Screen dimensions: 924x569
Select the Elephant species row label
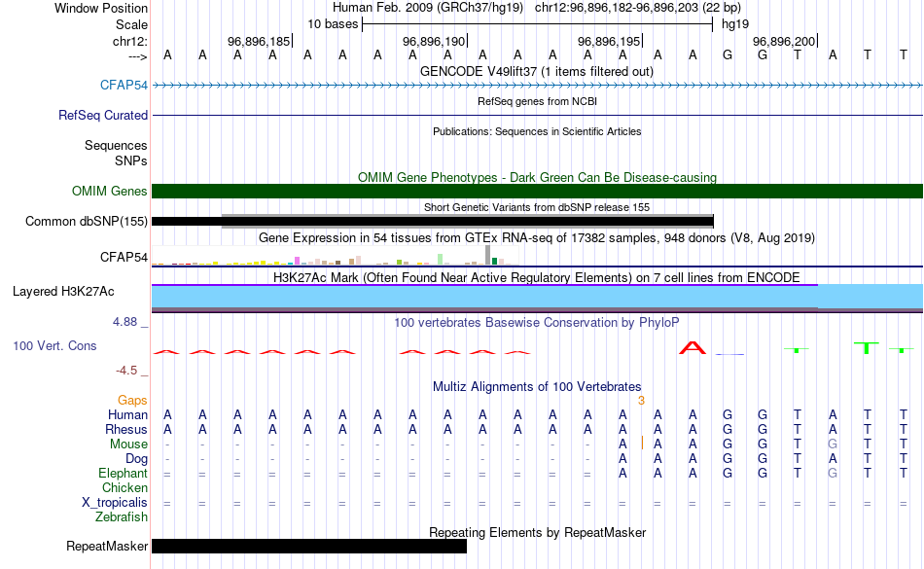(x=123, y=473)
